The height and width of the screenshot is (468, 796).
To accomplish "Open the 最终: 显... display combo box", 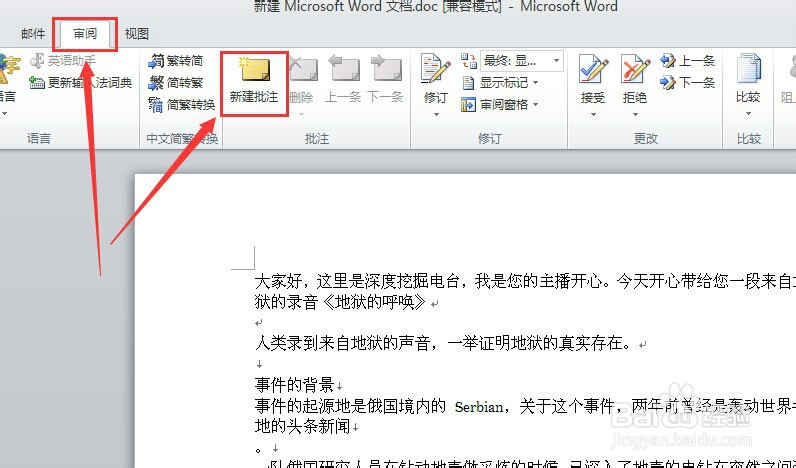I will (522, 61).
